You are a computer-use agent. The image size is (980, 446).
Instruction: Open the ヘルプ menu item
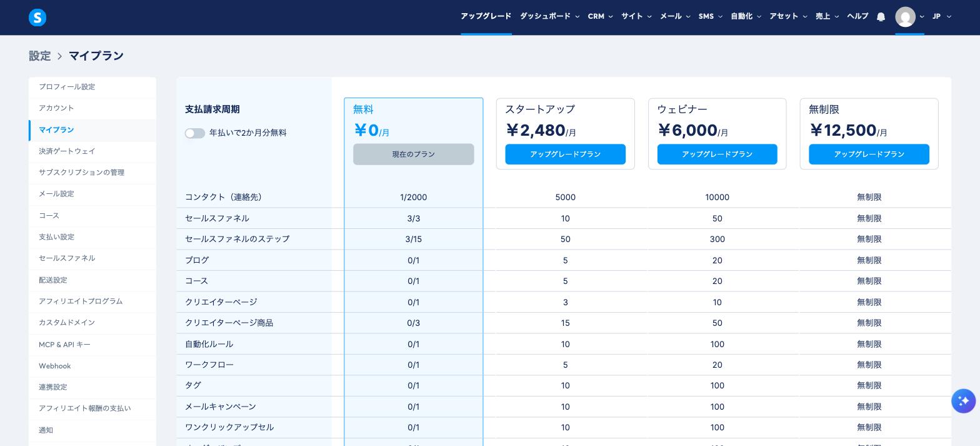point(857,16)
